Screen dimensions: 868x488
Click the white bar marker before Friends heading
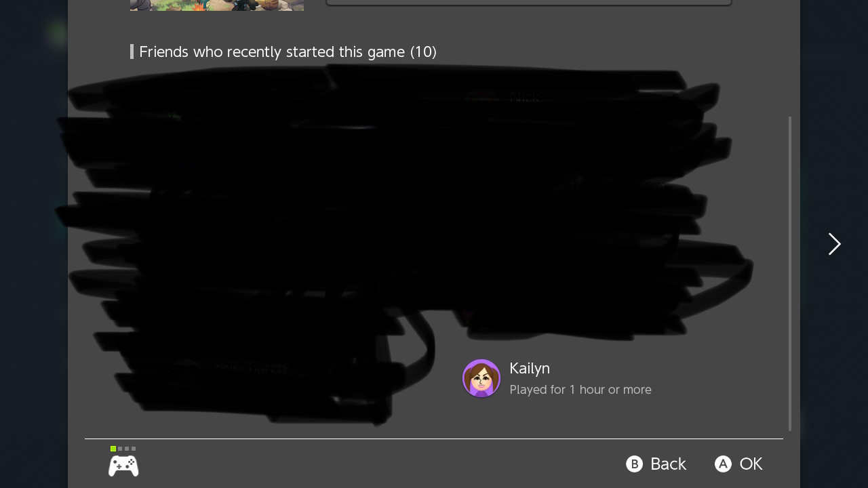pos(132,52)
